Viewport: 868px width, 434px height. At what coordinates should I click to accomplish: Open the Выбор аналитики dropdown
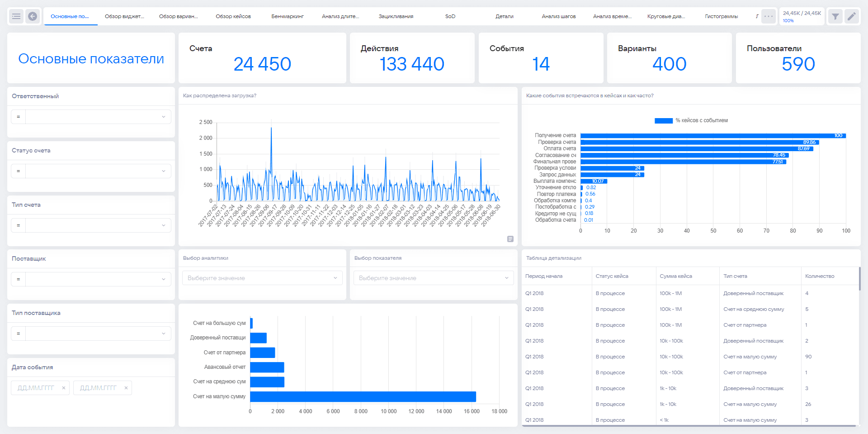(262, 278)
